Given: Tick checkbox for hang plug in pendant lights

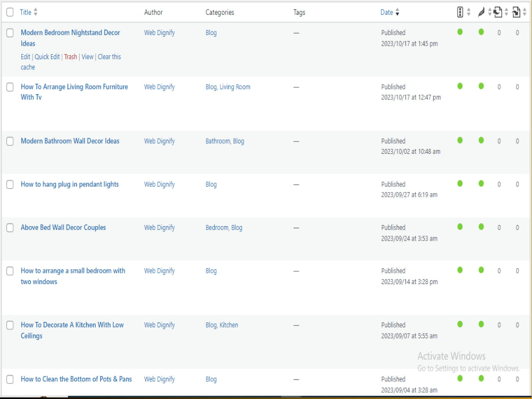Looking at the screenshot, I should click(x=10, y=184).
